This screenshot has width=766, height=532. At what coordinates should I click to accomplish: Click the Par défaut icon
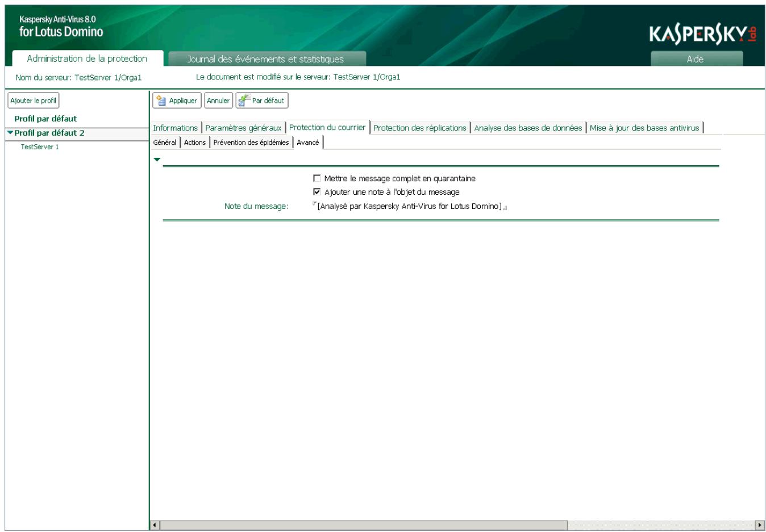coord(244,100)
